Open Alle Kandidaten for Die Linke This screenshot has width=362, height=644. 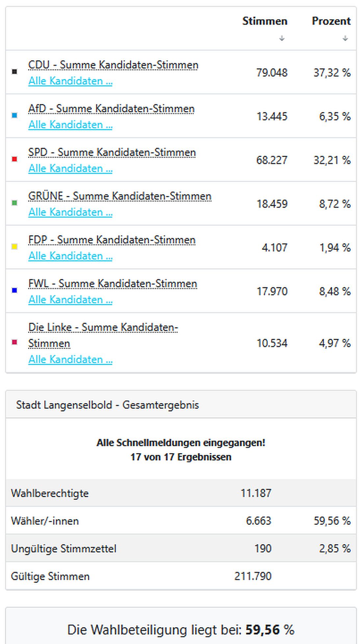point(70,359)
